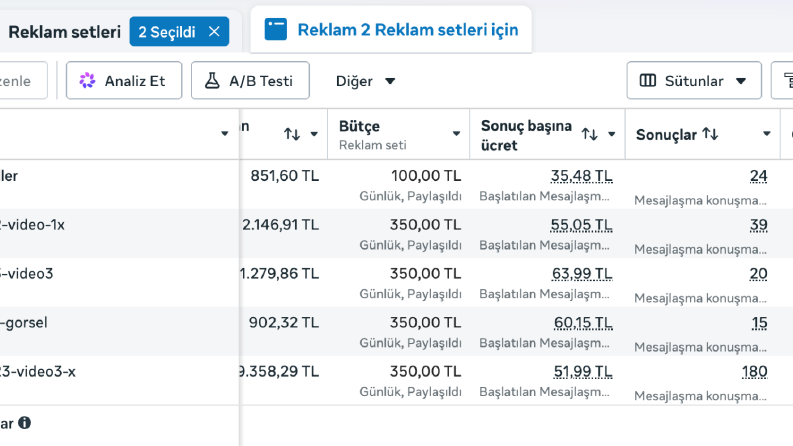Screen dimensions: 793x446
Task: Open the 55,05 TL cost per result
Action: tap(581, 225)
